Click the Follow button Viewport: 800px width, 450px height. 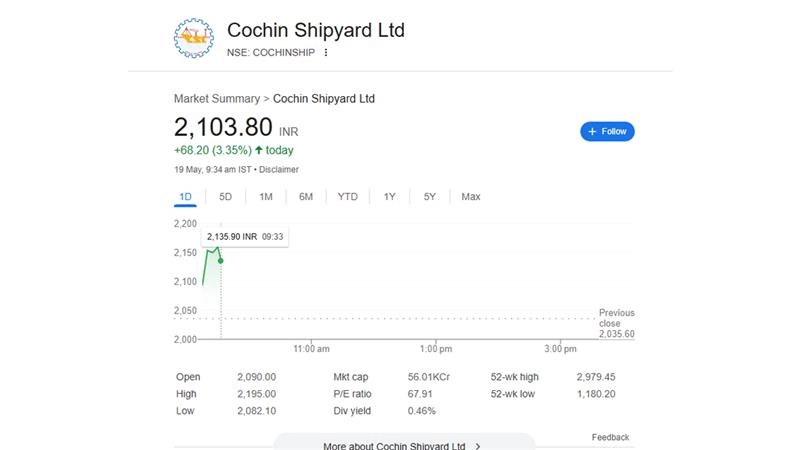click(607, 131)
